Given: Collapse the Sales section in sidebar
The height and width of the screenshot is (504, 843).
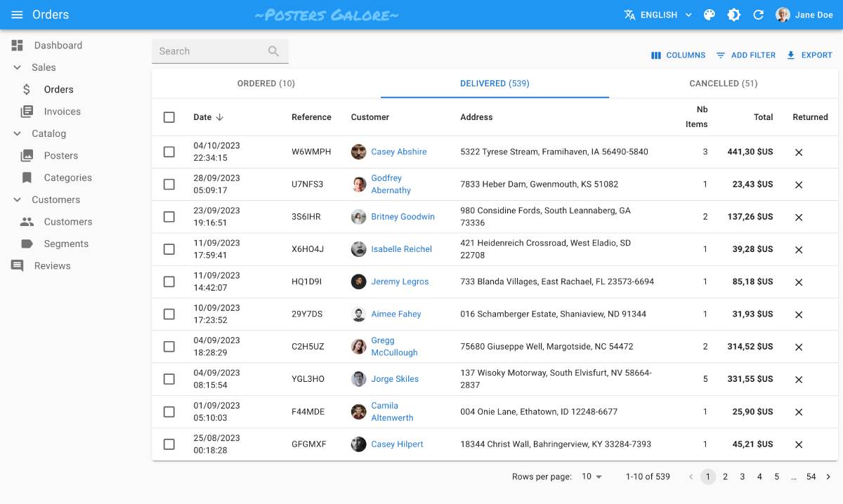Looking at the screenshot, I should [18, 67].
